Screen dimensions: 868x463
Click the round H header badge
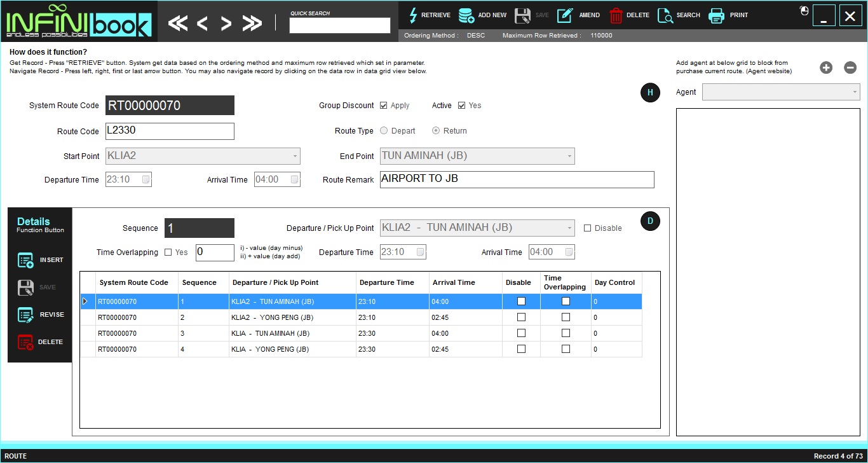[x=650, y=93]
